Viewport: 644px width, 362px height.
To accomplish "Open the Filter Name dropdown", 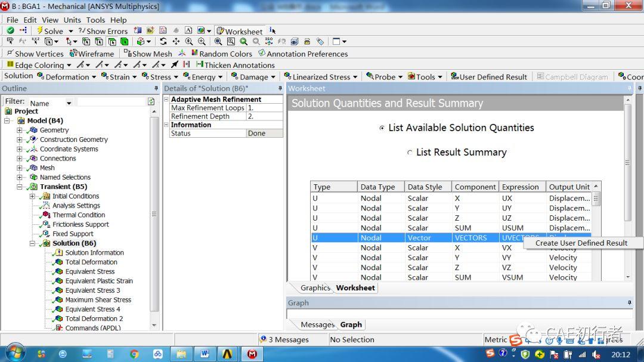I will point(69,103).
